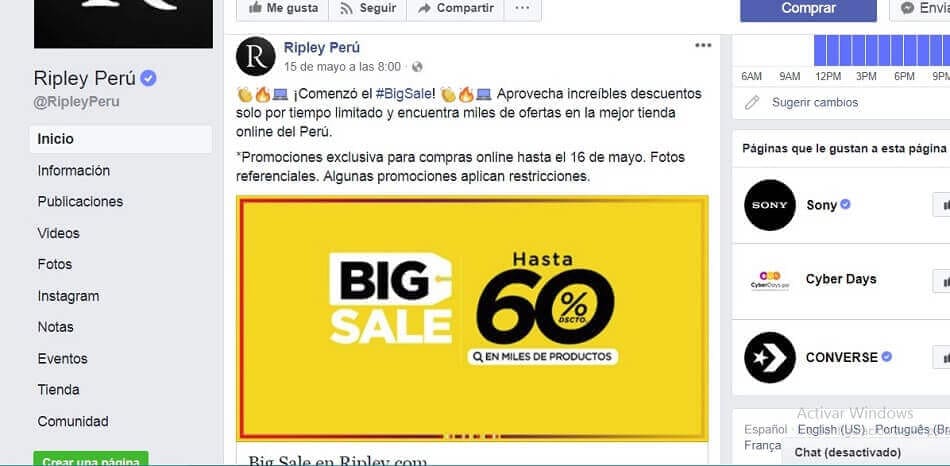Click the green Crear una página button
Image resolution: width=950 pixels, height=466 pixels.
tap(90, 459)
